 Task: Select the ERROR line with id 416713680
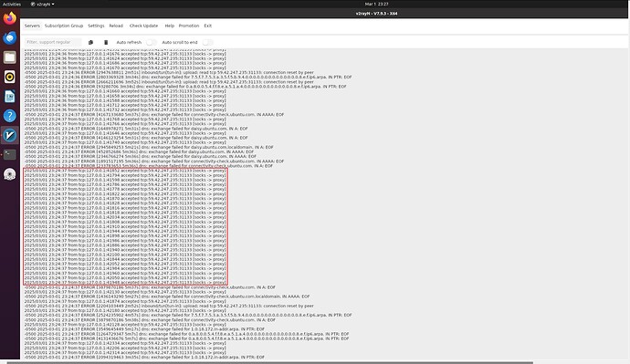pyautogui.click(x=154, y=114)
